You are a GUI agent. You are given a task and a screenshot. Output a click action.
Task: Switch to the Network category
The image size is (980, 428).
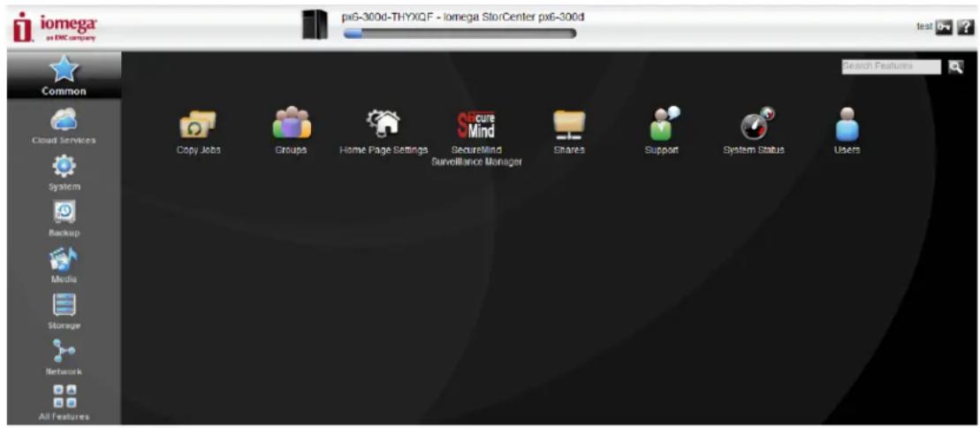[65, 356]
